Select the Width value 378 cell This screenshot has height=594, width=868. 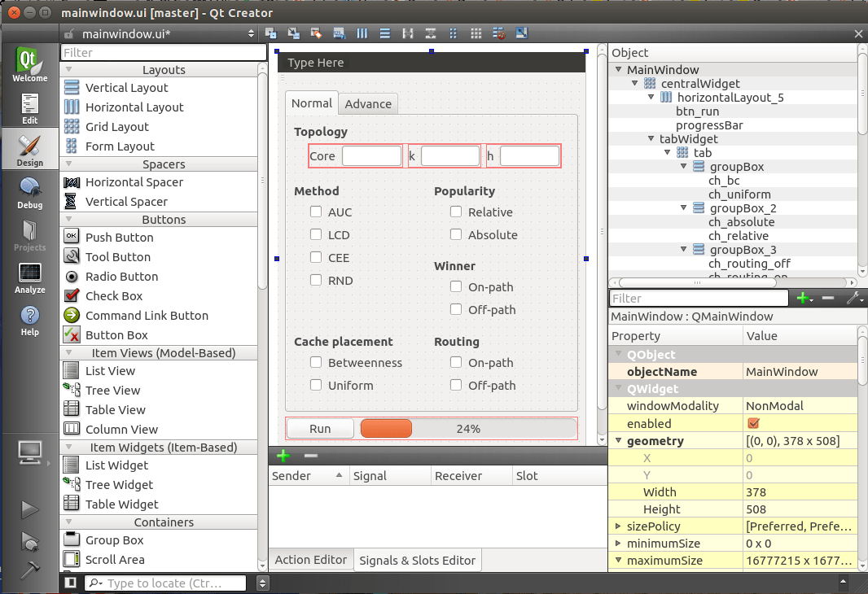click(x=800, y=492)
